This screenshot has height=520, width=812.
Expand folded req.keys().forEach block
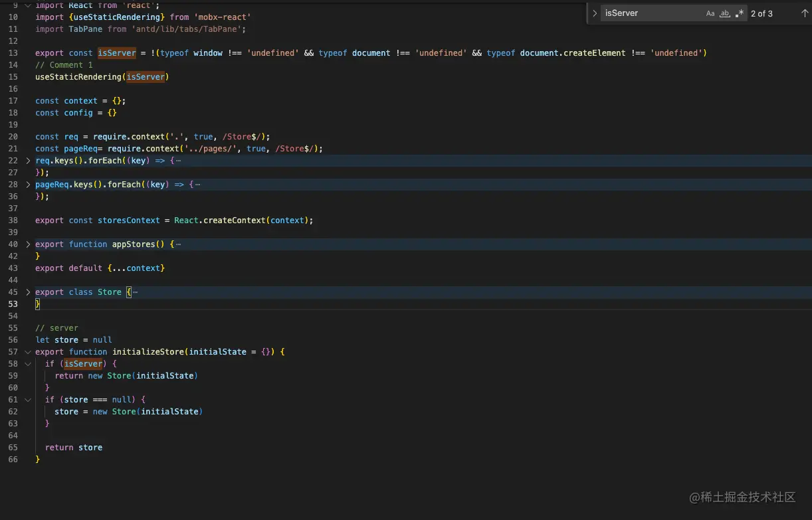click(x=28, y=161)
